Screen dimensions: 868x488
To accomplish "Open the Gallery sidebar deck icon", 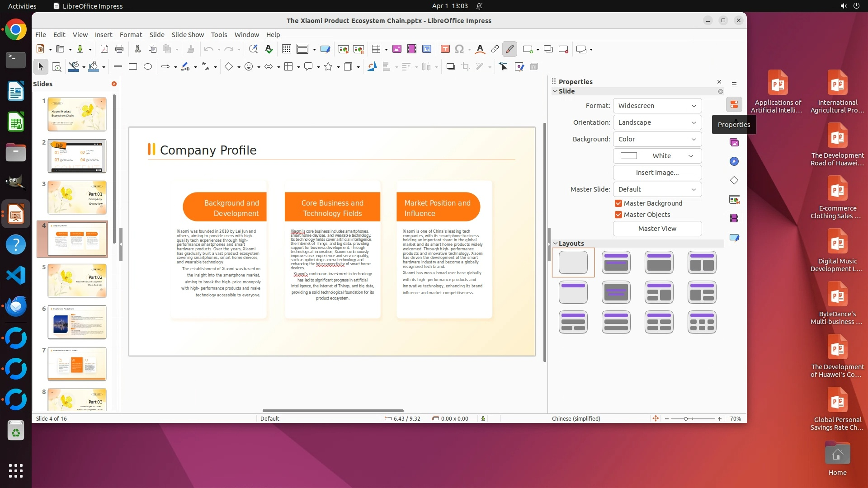I will pos(734,142).
